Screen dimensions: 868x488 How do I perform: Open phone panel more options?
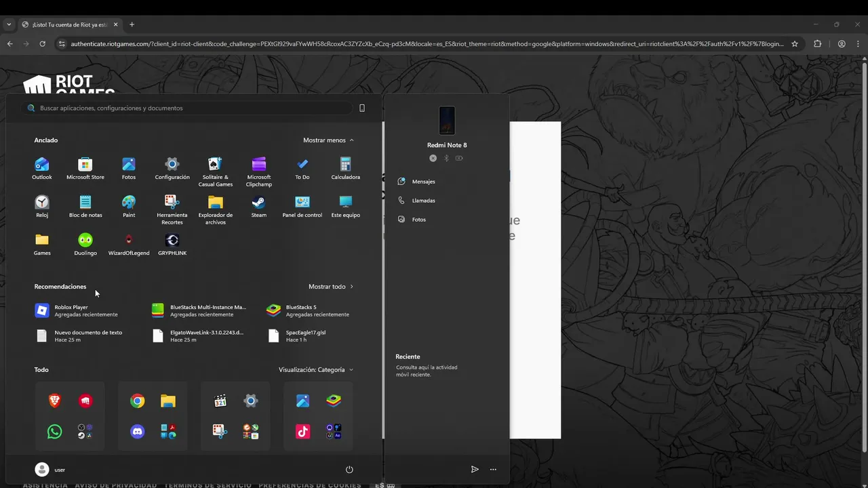[493, 469]
